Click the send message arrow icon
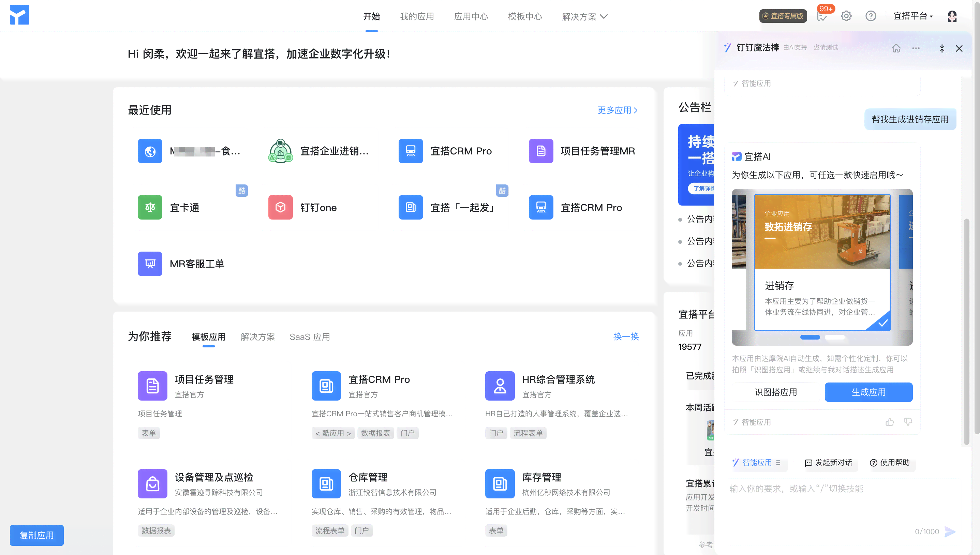The height and width of the screenshot is (555, 980). (950, 531)
